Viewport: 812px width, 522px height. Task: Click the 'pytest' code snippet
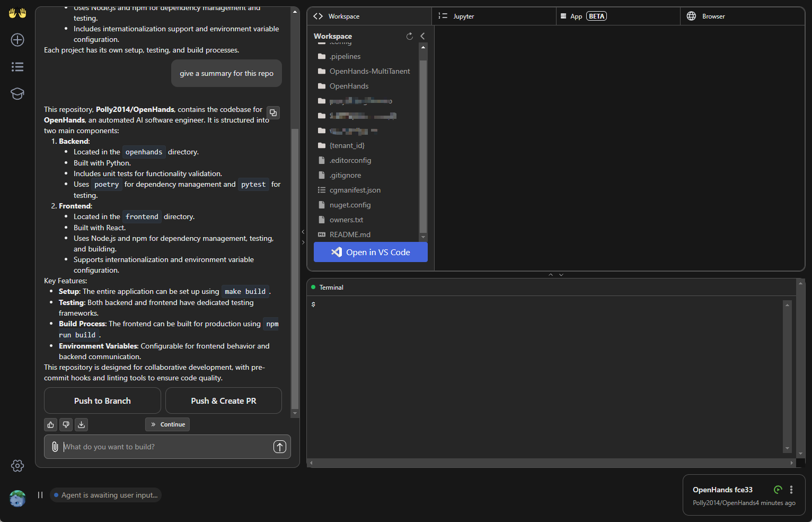tap(253, 184)
